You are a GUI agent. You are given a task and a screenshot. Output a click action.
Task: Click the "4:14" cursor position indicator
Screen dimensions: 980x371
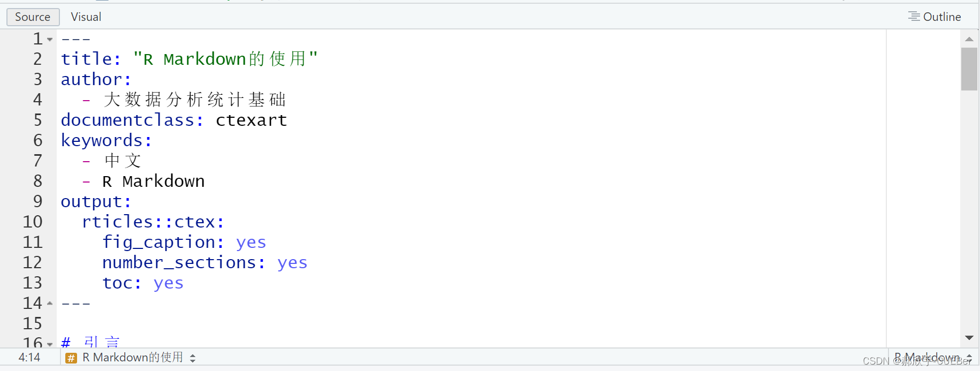coord(29,357)
